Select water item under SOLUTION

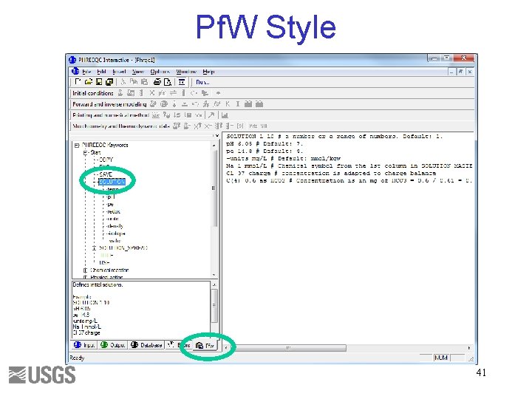[115, 241]
